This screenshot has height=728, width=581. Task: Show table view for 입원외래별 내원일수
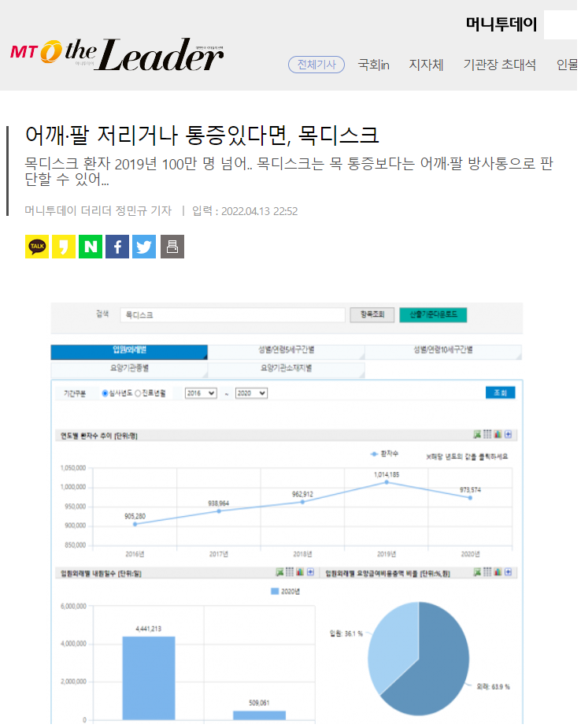coord(290,573)
